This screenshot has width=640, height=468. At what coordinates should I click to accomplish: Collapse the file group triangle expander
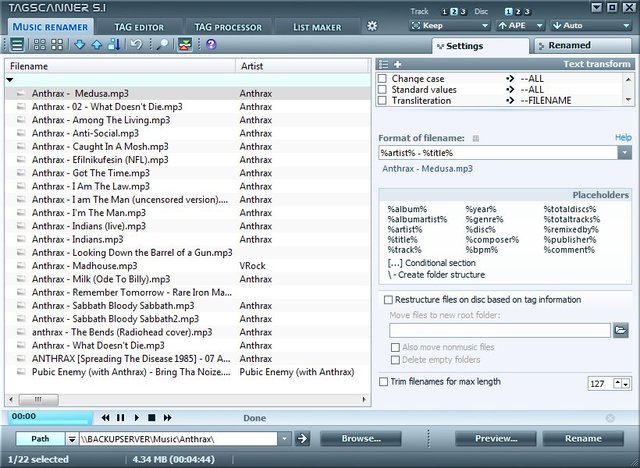(x=10, y=80)
